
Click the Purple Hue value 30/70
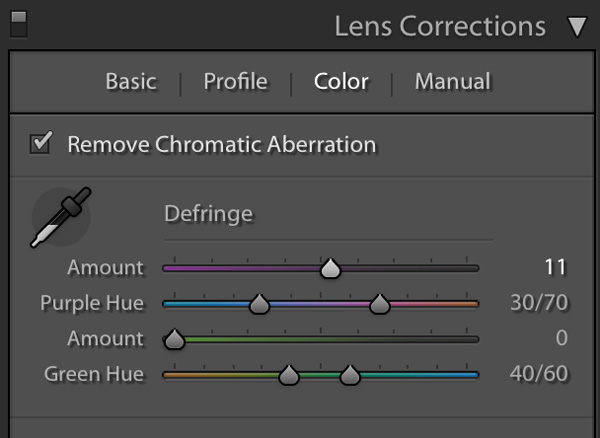(539, 303)
